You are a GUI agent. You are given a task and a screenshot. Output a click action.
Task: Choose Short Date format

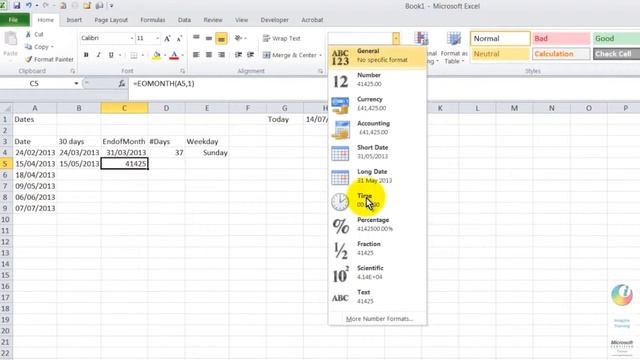[377, 152]
